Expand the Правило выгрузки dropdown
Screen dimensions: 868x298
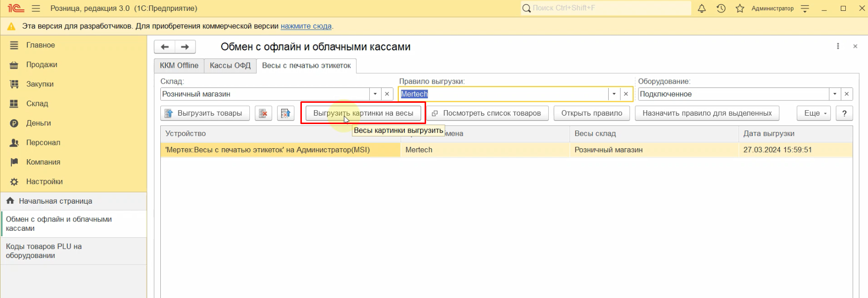tap(614, 94)
